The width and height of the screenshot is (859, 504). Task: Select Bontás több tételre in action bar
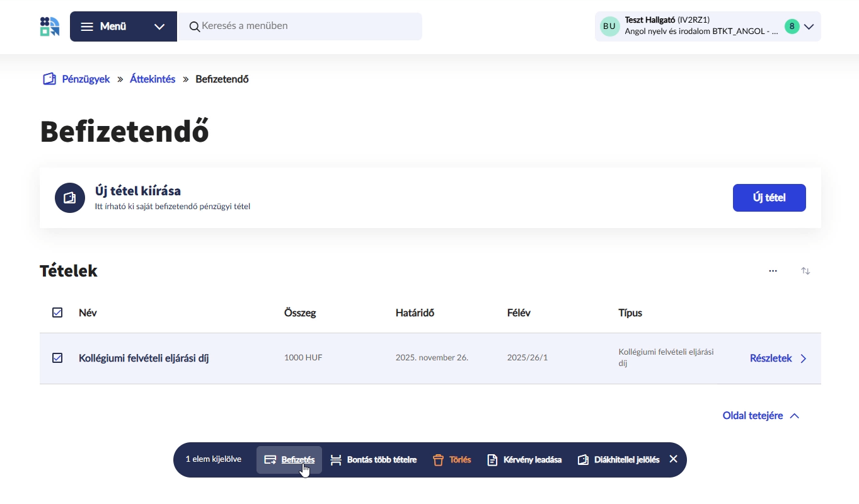coord(374,460)
